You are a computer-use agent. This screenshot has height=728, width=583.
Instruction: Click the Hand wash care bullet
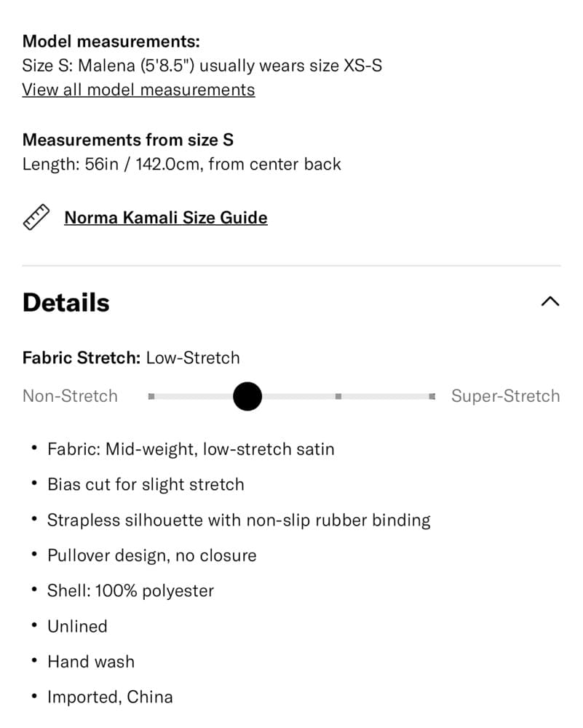pos(91,662)
